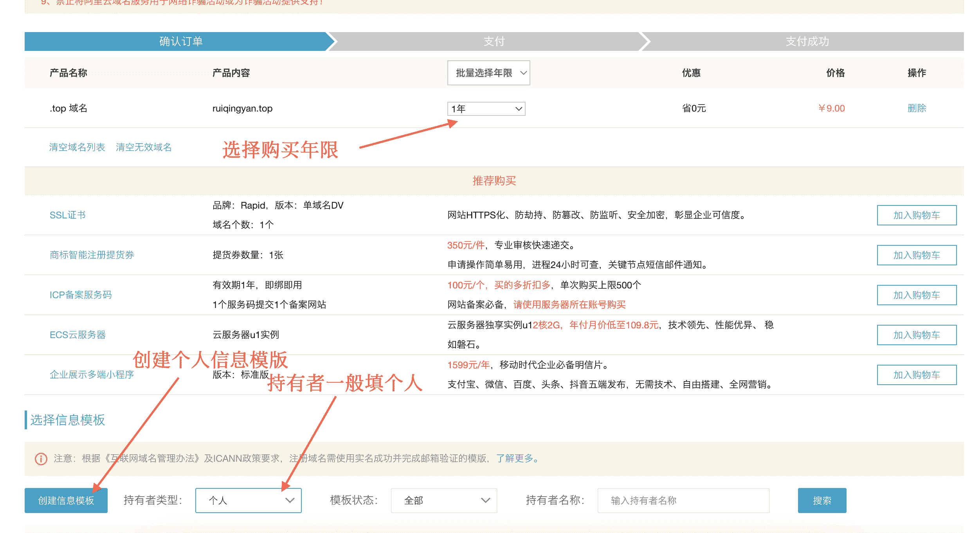Open the 批量选择年限 dropdown

coord(488,73)
